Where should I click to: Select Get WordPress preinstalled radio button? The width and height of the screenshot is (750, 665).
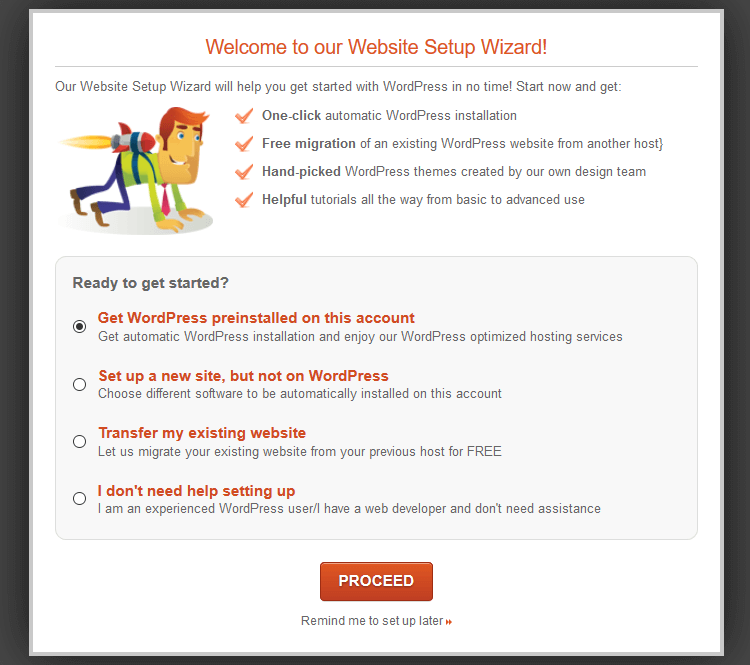pos(79,326)
